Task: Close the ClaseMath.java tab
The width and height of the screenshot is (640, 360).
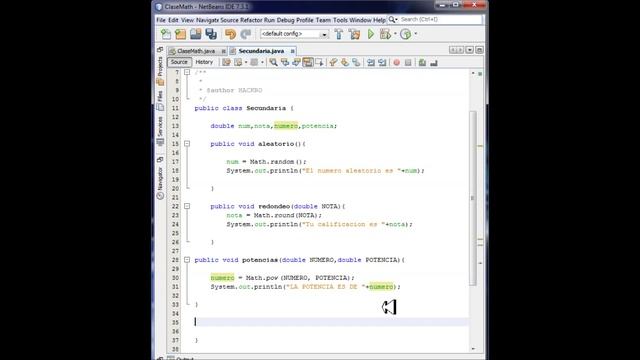Action: pos(223,51)
